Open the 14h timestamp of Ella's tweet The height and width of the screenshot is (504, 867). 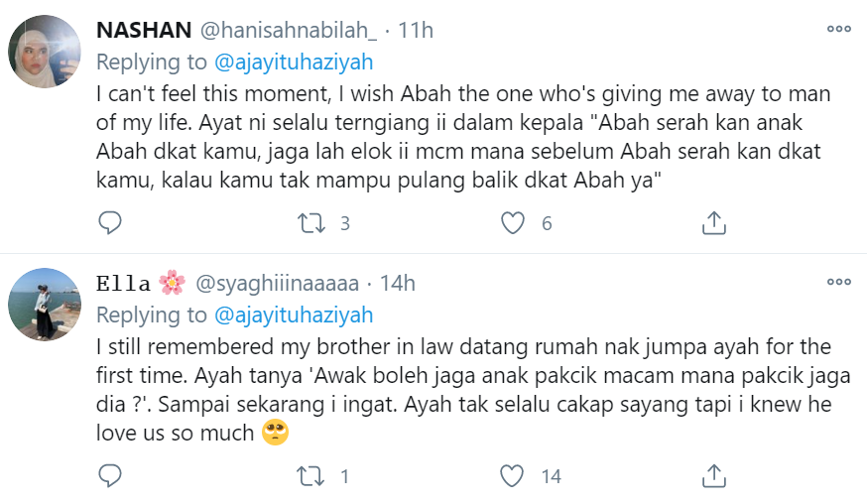tap(397, 284)
